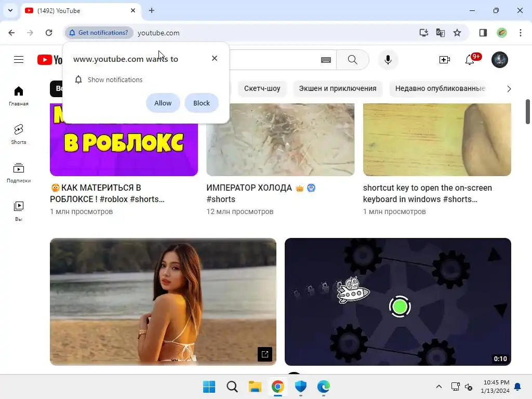This screenshot has width=532, height=399.
Task: Click the muted volume tray icon
Action: click(469, 387)
